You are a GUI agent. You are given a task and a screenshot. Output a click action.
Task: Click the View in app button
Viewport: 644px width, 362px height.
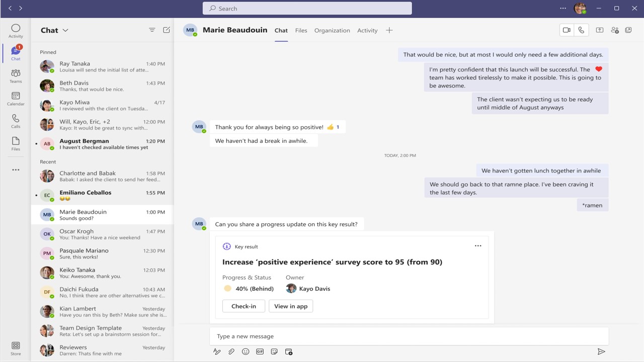(x=291, y=306)
